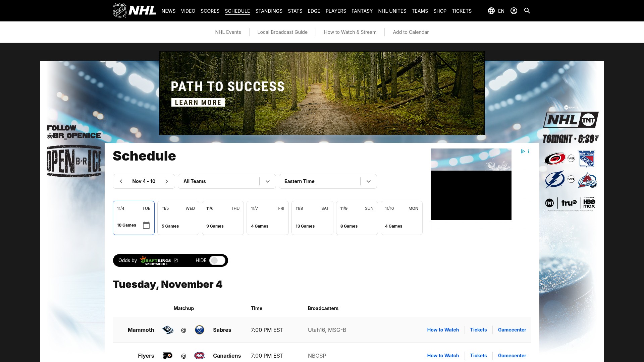Click the black video ad panel
Screen dimensions: 644x362
pyautogui.click(x=471, y=195)
